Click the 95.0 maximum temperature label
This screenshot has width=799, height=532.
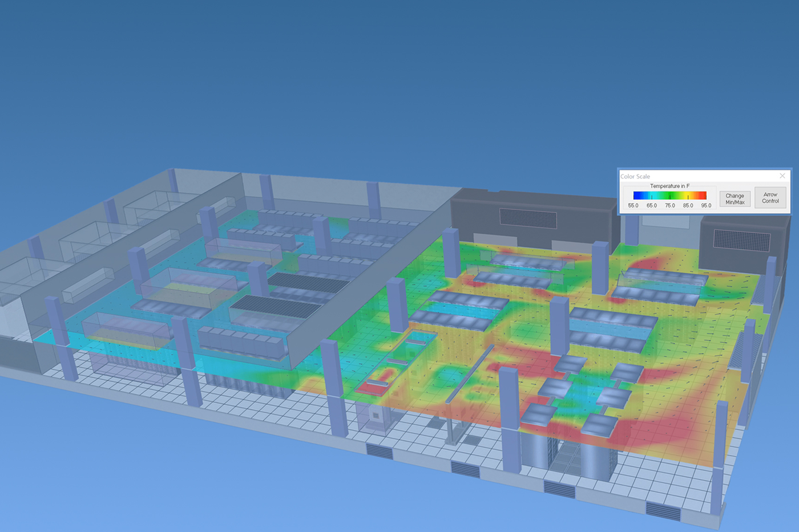click(706, 205)
